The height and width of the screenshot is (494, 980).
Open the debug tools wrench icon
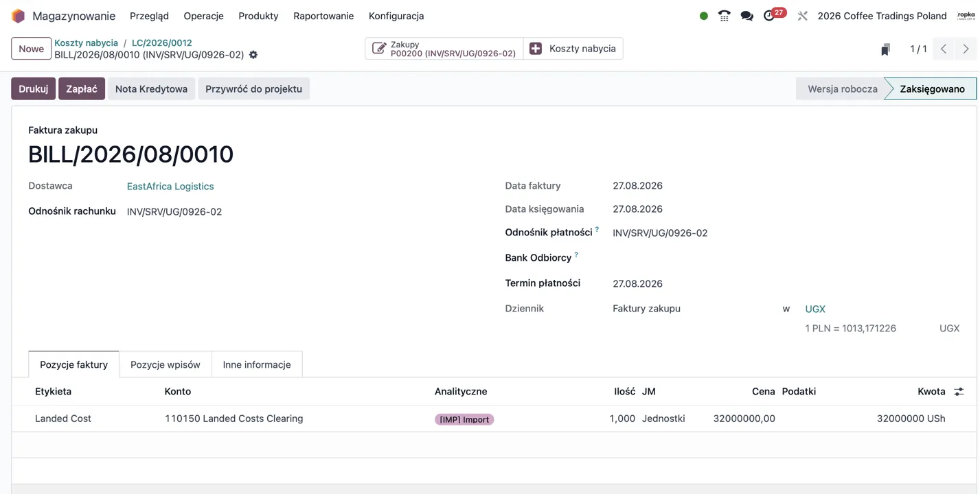(x=802, y=16)
